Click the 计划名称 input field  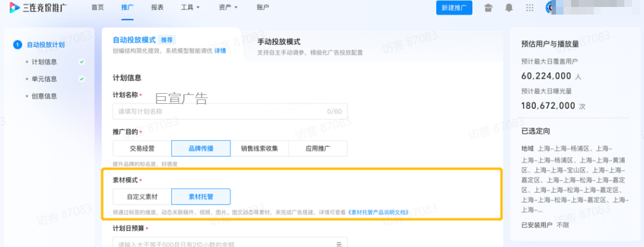pos(230,111)
